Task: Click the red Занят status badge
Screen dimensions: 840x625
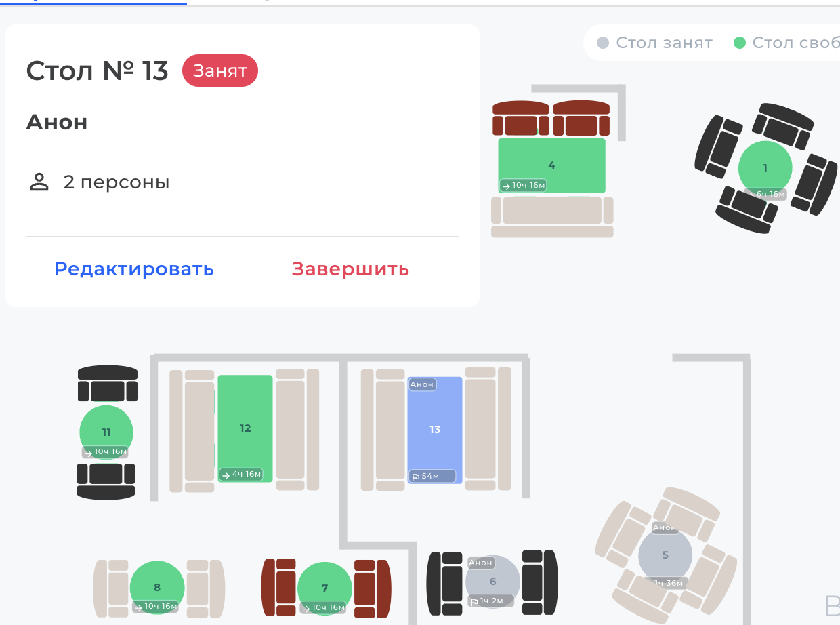Action: [x=219, y=71]
